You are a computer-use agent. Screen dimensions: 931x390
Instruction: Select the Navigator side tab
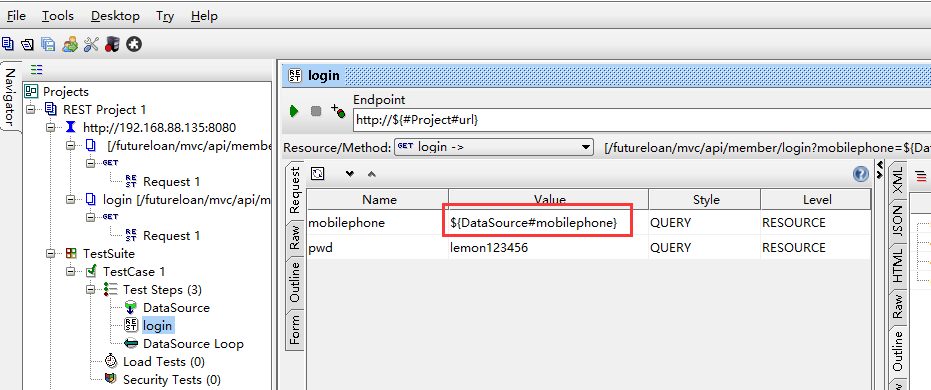pyautogui.click(x=11, y=97)
